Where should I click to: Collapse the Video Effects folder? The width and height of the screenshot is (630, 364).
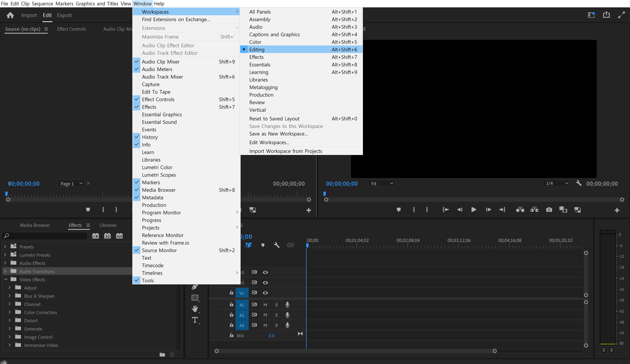tap(6, 279)
